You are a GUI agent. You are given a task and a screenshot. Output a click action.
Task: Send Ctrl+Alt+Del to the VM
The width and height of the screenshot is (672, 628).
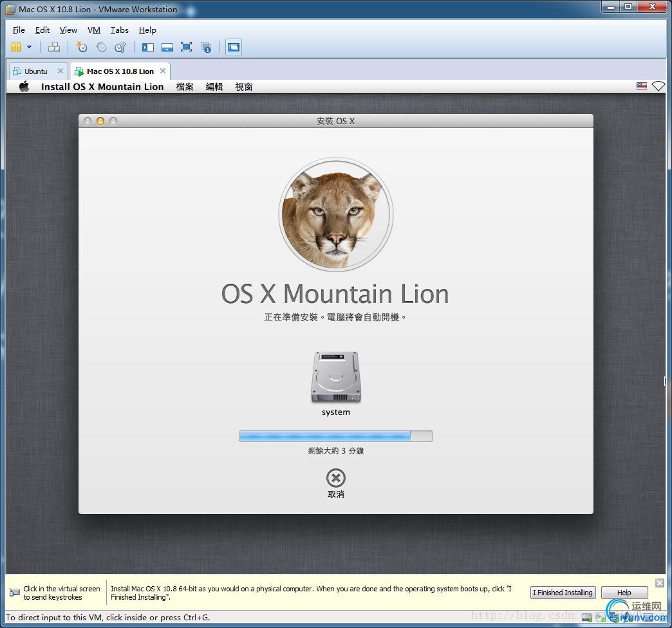(x=53, y=47)
